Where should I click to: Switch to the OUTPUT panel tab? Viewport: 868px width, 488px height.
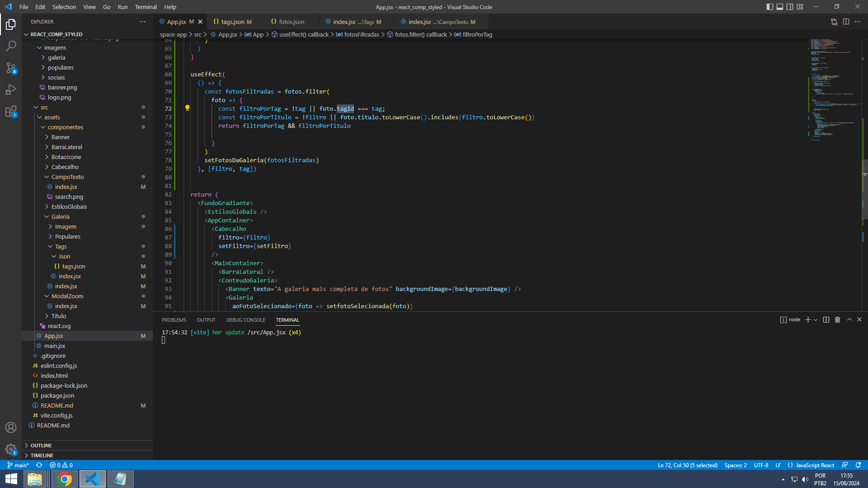[x=206, y=319]
